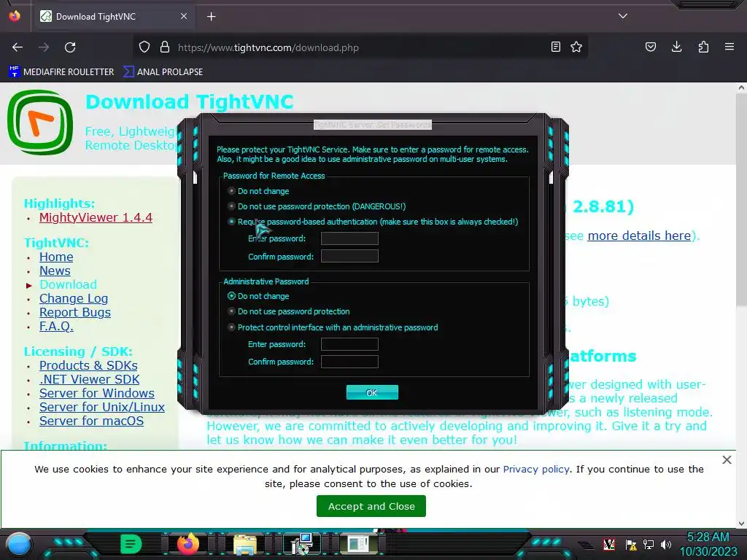Open the Start orb button
Screen dimensions: 747x560
pos(18,545)
